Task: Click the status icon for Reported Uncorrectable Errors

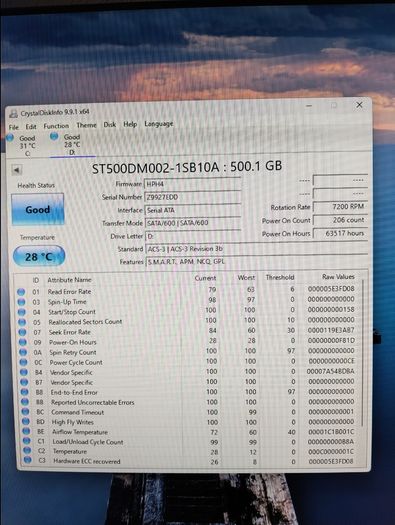Action: [x=25, y=402]
